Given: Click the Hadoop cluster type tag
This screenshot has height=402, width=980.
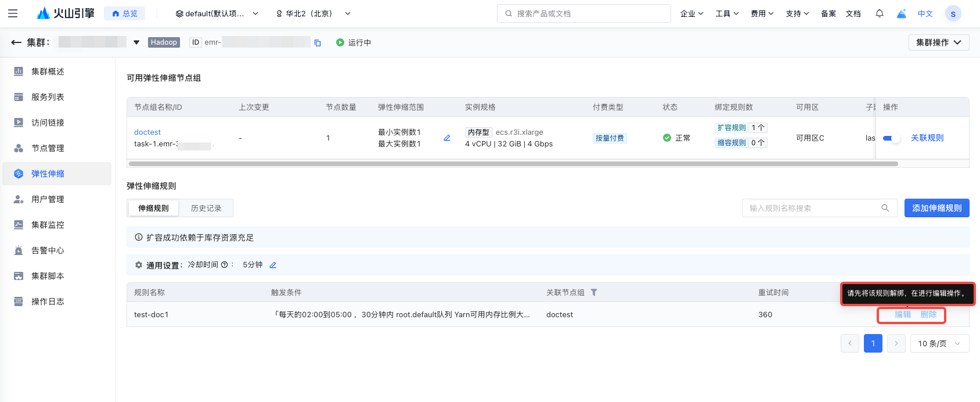Looking at the screenshot, I should coord(164,42).
